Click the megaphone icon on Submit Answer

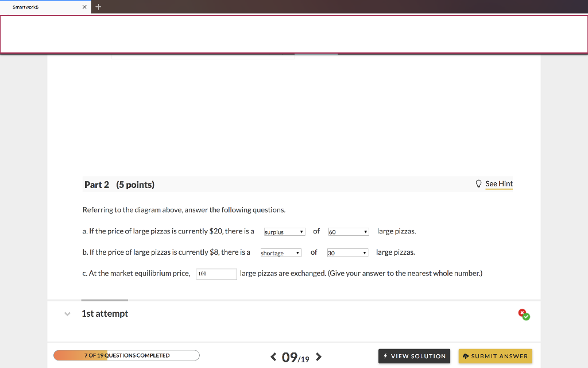[465, 356]
